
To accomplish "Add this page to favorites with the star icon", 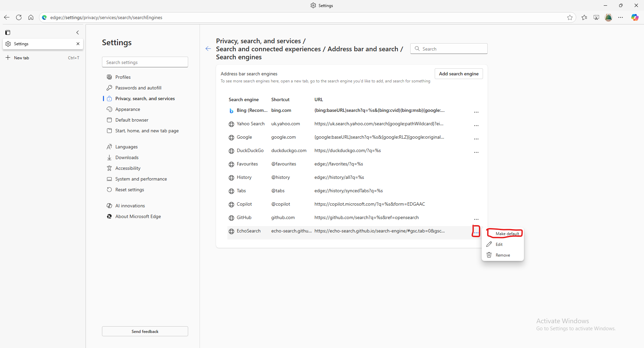I will tap(570, 17).
